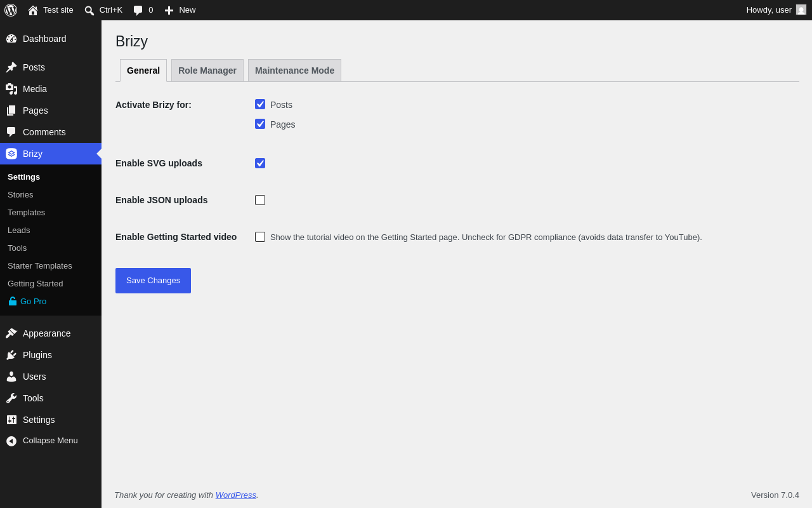Open the Howdy user account menu
Viewport: 812px width, 508px height.
tap(776, 10)
